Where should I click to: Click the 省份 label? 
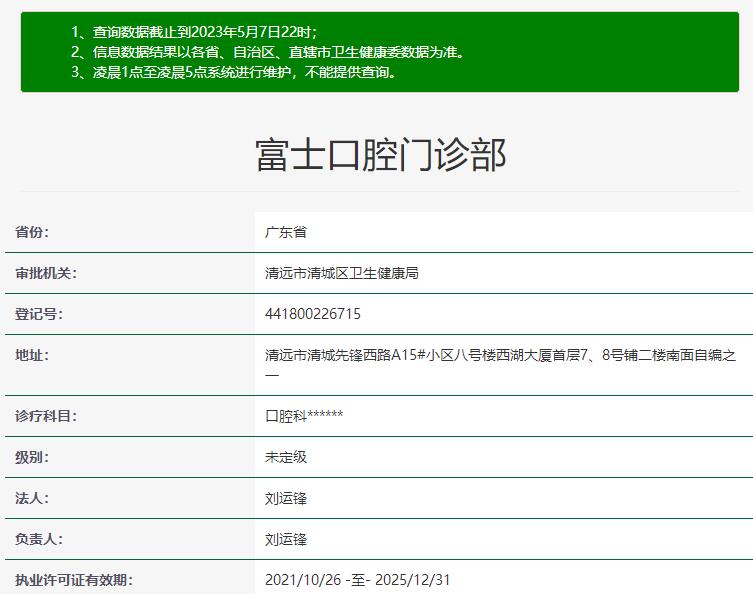tap(32, 232)
